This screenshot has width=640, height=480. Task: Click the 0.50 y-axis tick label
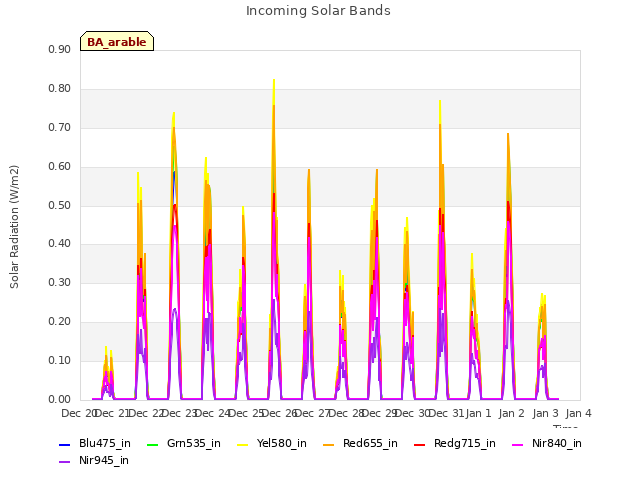tap(59, 205)
